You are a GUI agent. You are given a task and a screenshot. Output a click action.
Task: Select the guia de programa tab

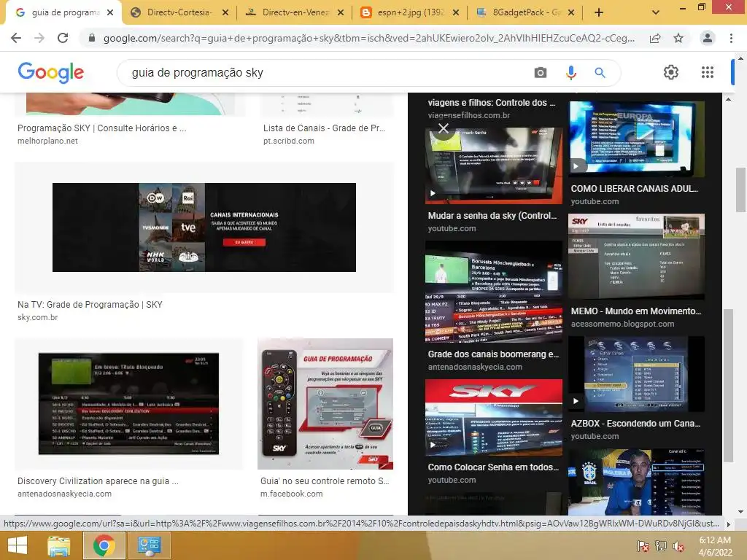(63, 12)
